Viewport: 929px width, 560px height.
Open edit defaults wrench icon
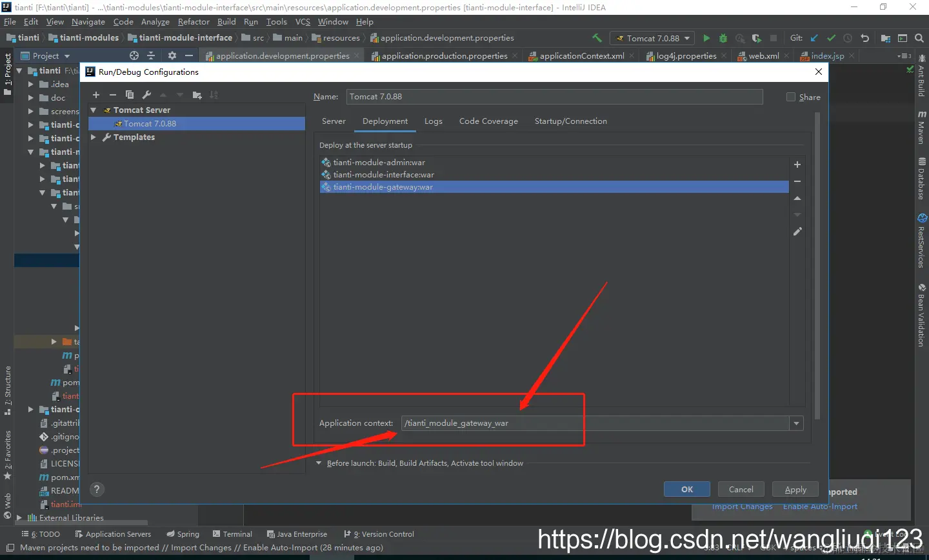146,95
